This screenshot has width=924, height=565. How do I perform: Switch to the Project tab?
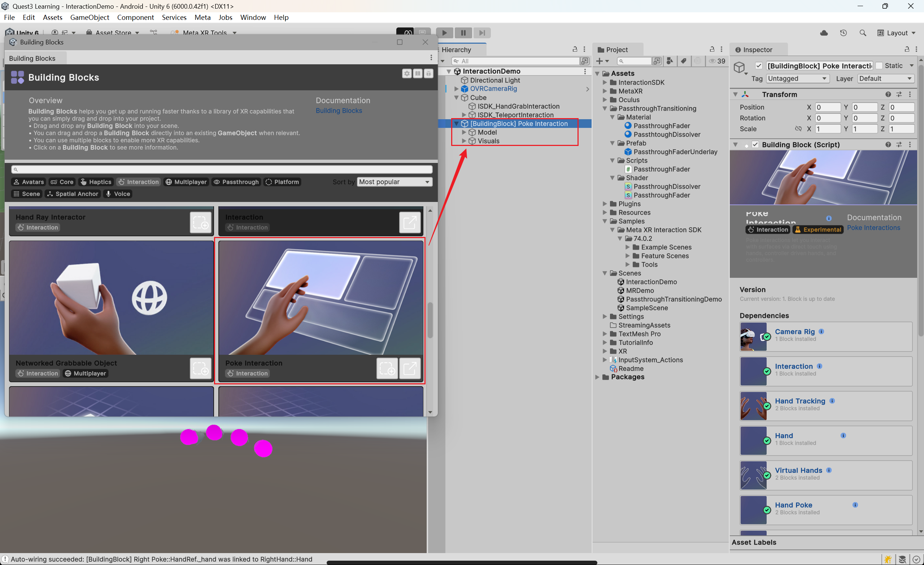tap(617, 49)
